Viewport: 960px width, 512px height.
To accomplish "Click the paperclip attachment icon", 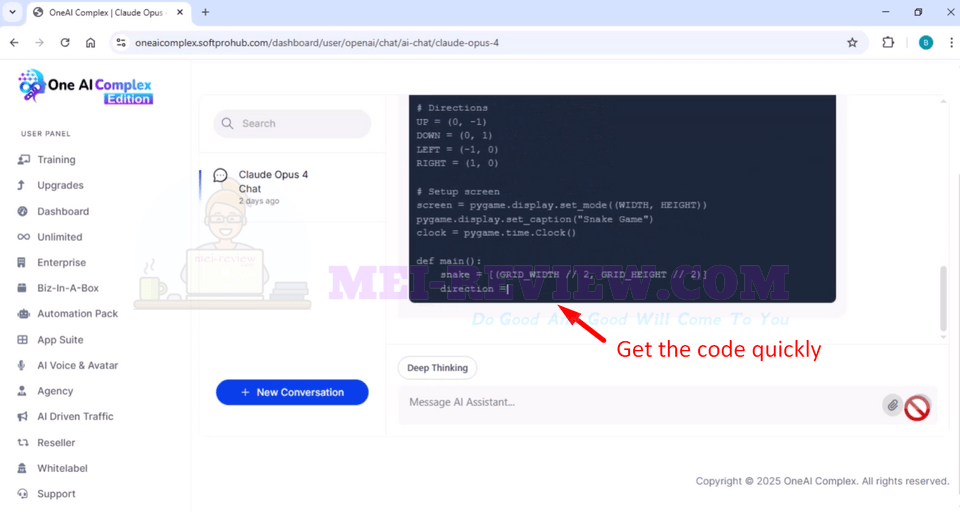I will tap(892, 404).
